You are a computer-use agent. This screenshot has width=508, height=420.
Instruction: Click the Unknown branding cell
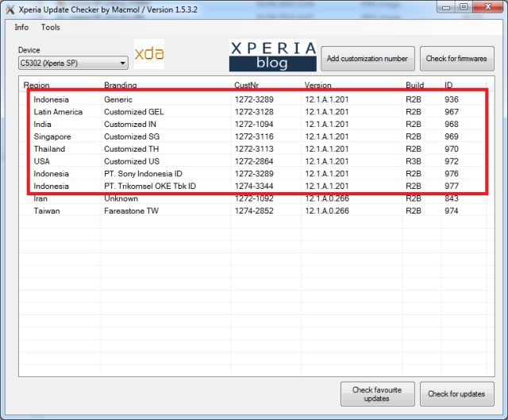click(x=121, y=198)
